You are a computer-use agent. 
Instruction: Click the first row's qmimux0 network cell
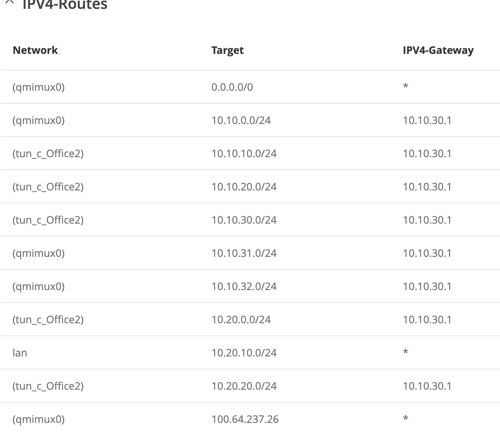tap(38, 87)
